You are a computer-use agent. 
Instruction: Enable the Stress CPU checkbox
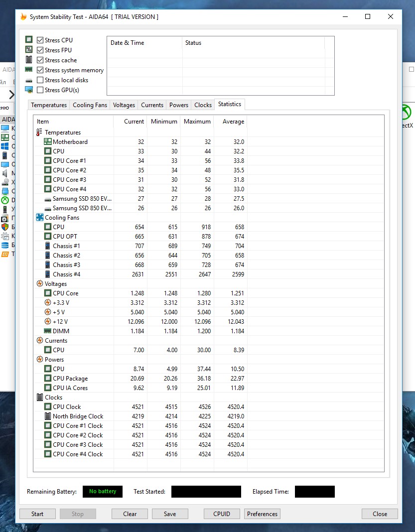40,40
